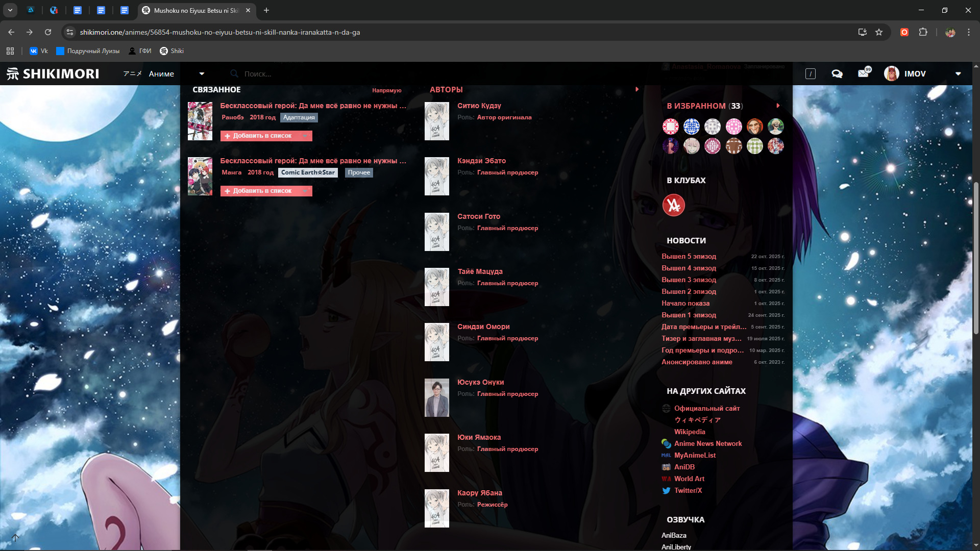Viewport: 980px width, 551px height.
Task: Open the IMOV profile menu arrow
Action: 958,74
